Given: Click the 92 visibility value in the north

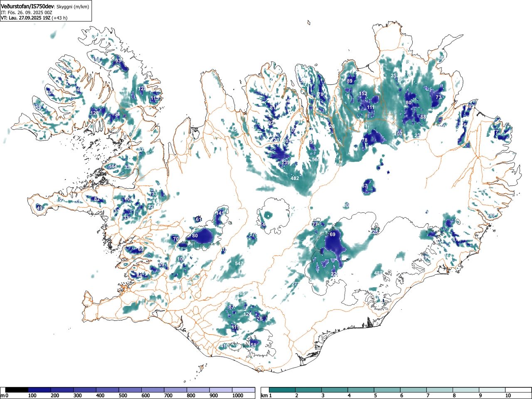Looking at the screenshot, I should (271, 123).
